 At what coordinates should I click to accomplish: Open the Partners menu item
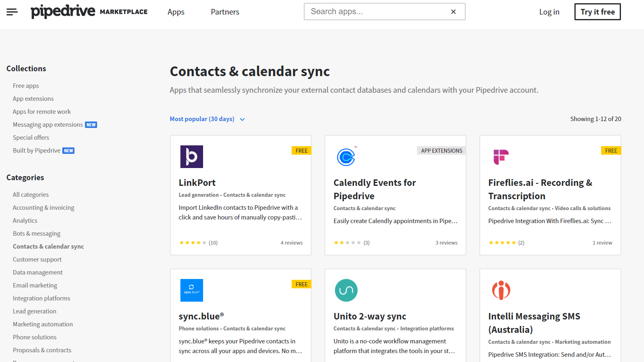(x=225, y=12)
